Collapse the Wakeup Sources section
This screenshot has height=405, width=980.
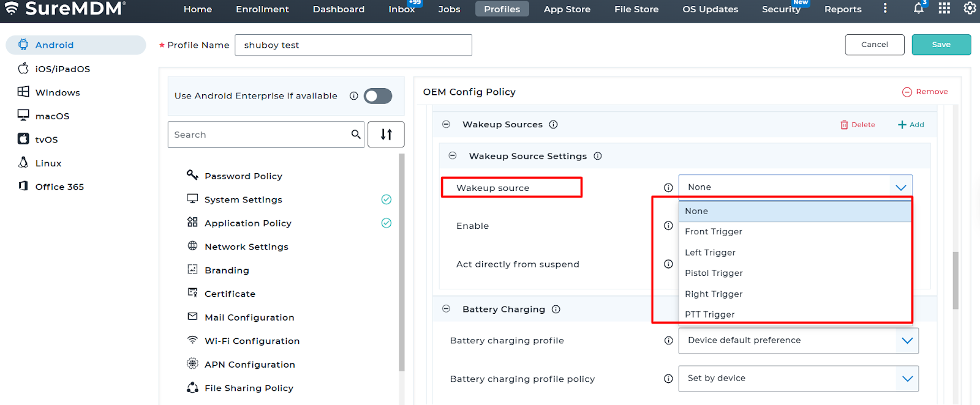tap(447, 125)
